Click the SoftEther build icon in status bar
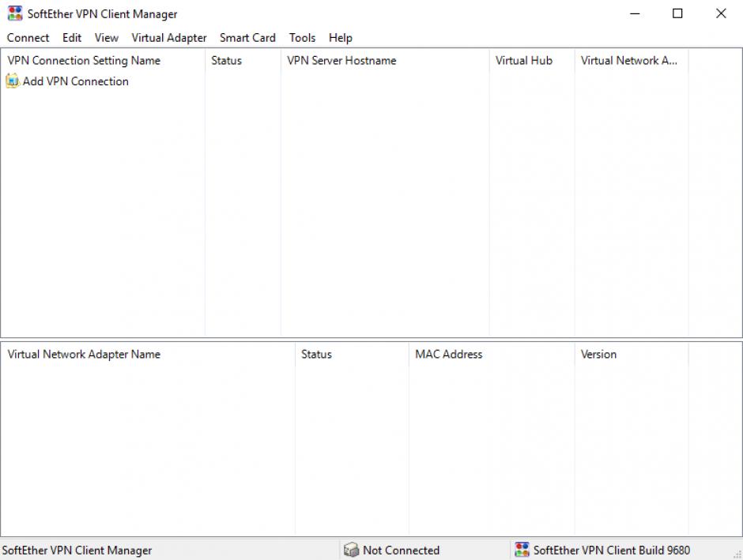This screenshot has width=743, height=560. [x=522, y=551]
